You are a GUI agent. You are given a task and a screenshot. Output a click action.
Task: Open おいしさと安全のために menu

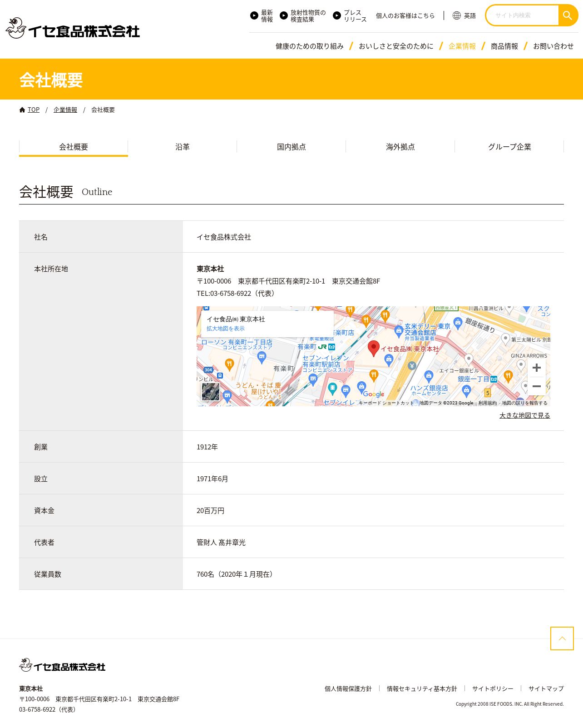pyautogui.click(x=396, y=46)
